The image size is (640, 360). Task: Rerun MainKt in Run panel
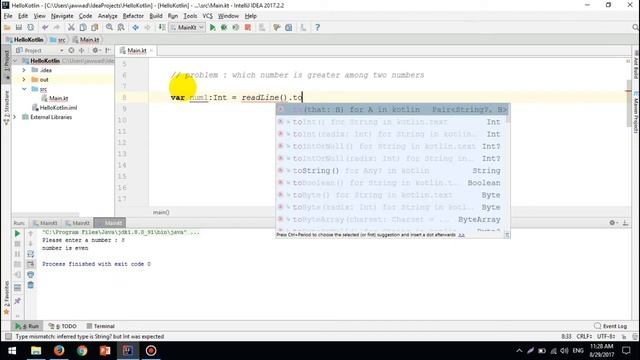(x=17, y=233)
